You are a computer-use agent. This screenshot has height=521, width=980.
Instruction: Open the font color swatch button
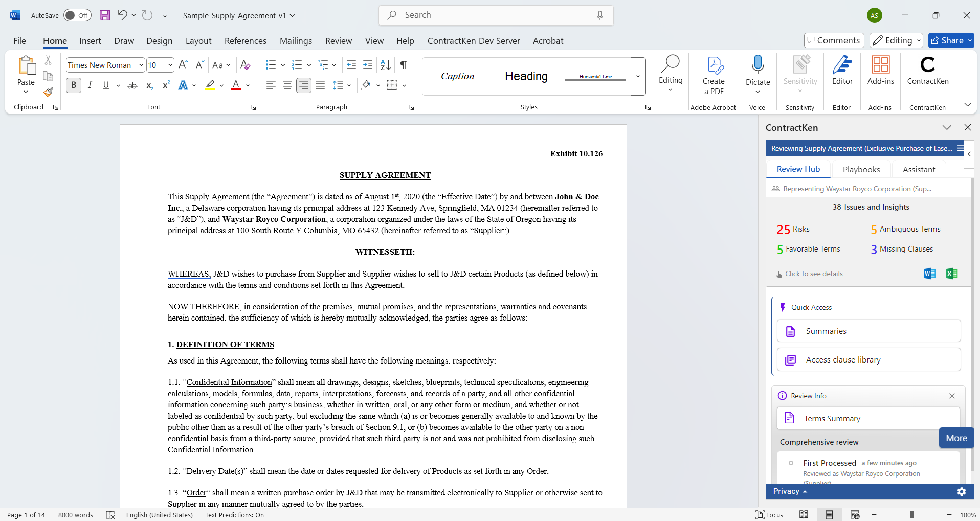point(236,85)
